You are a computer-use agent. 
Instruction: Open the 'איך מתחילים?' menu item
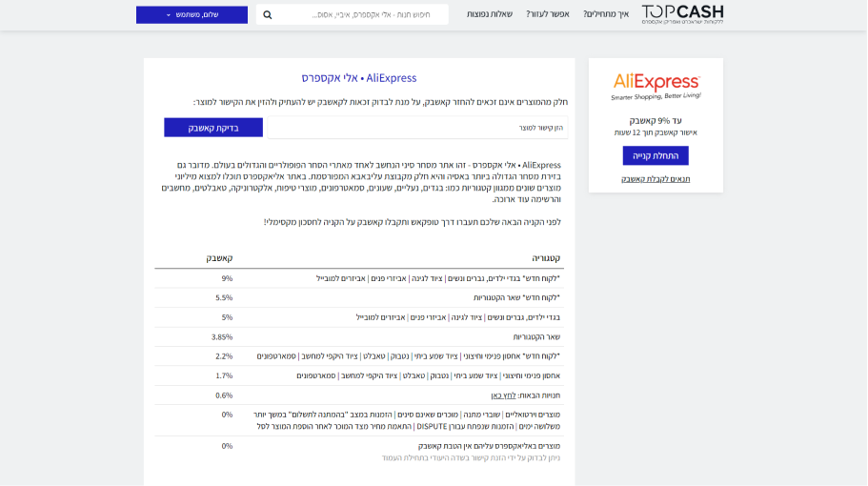(x=606, y=14)
